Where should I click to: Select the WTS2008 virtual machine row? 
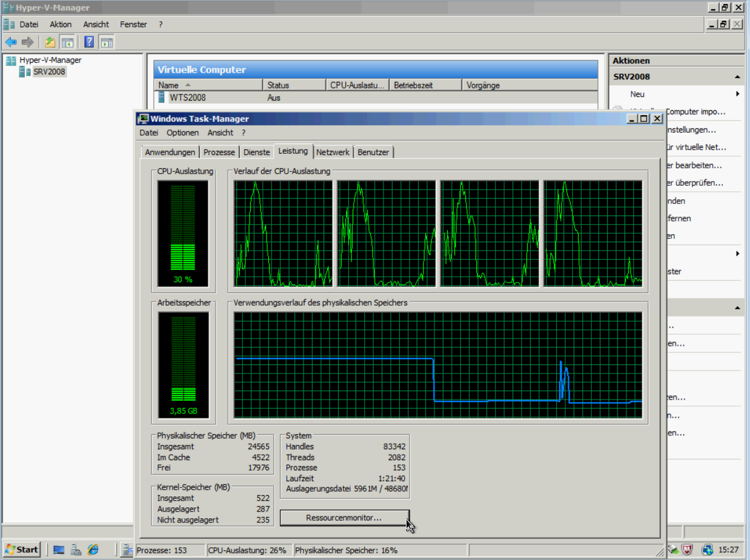[376, 97]
